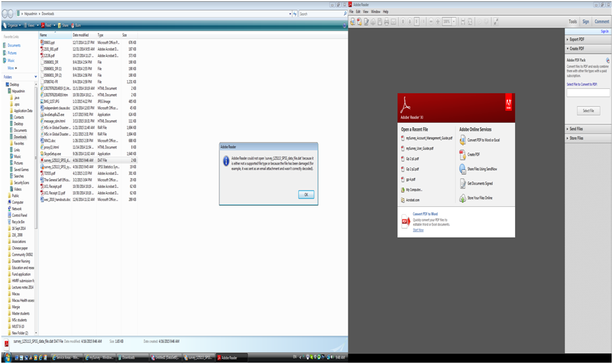The width and height of the screenshot is (613, 364).
Task: Open the Help menu in Adobe Reader
Action: coord(386,12)
